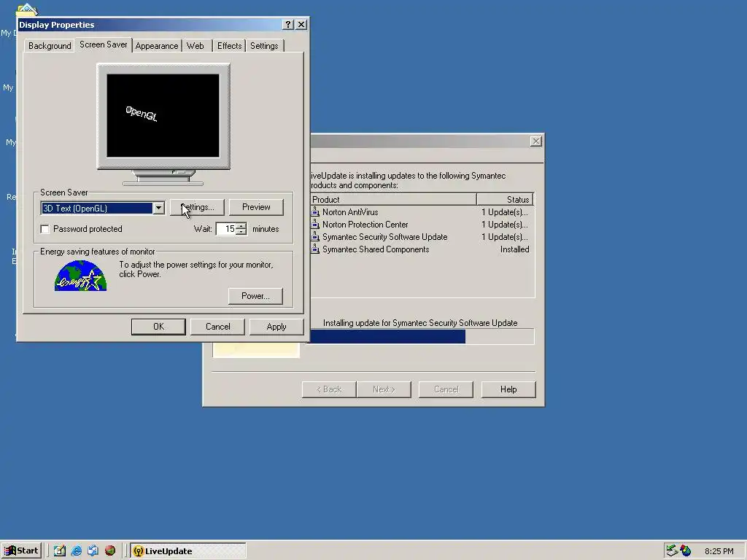Select the Norton AntiVirus product name

pyautogui.click(x=350, y=212)
